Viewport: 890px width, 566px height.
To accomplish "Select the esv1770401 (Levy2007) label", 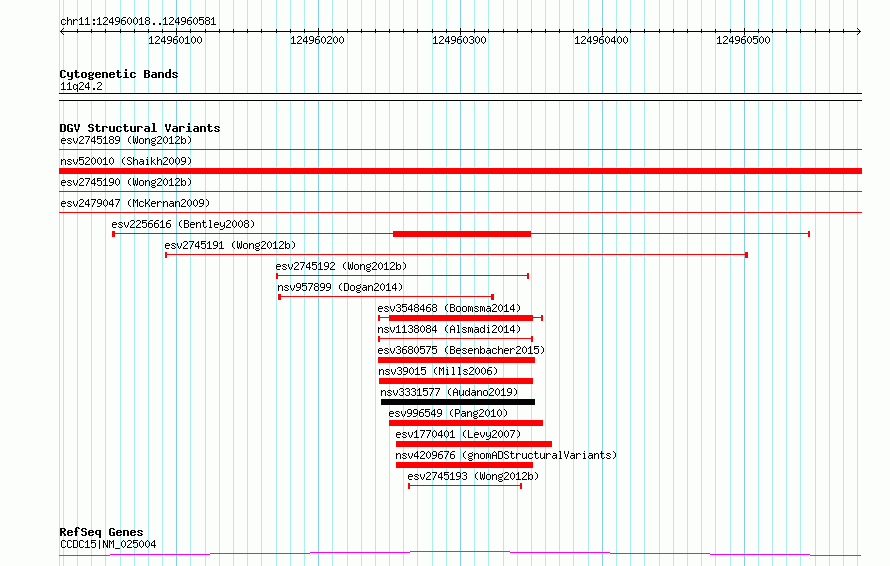I will pyautogui.click(x=458, y=434).
